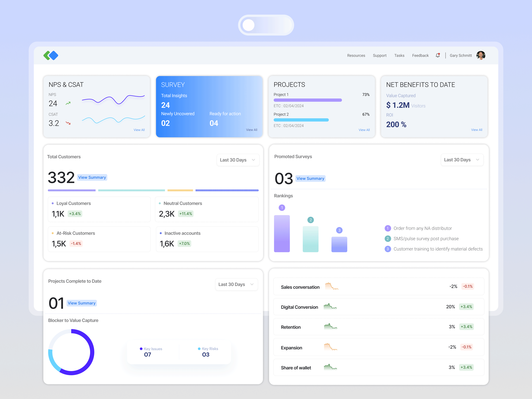Select ranking badge 1 above the bar chart
Viewport: 532px width, 399px height.
pos(282,207)
